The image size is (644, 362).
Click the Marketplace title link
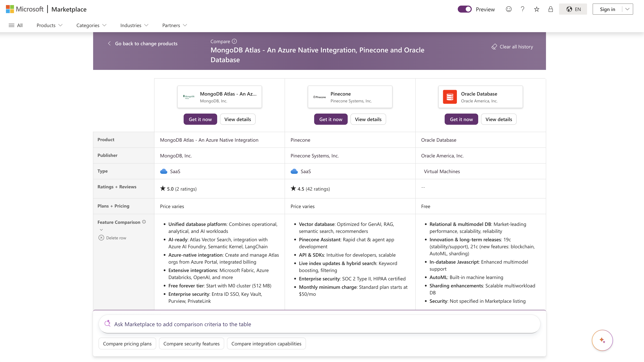tap(69, 9)
